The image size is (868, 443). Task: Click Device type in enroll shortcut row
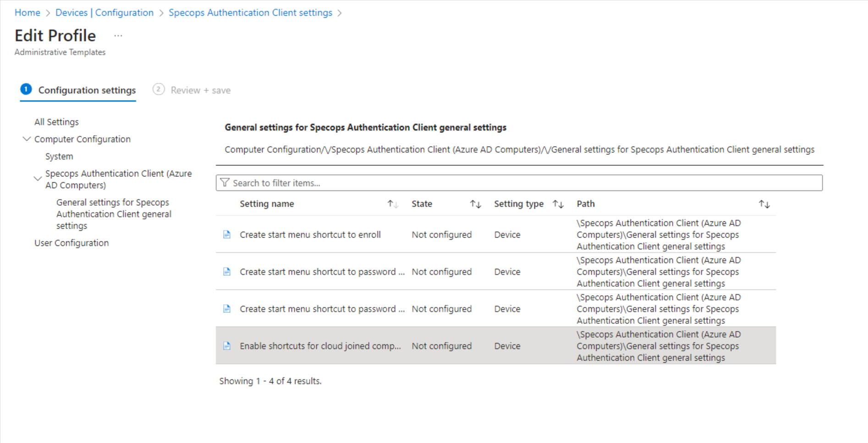507,235
